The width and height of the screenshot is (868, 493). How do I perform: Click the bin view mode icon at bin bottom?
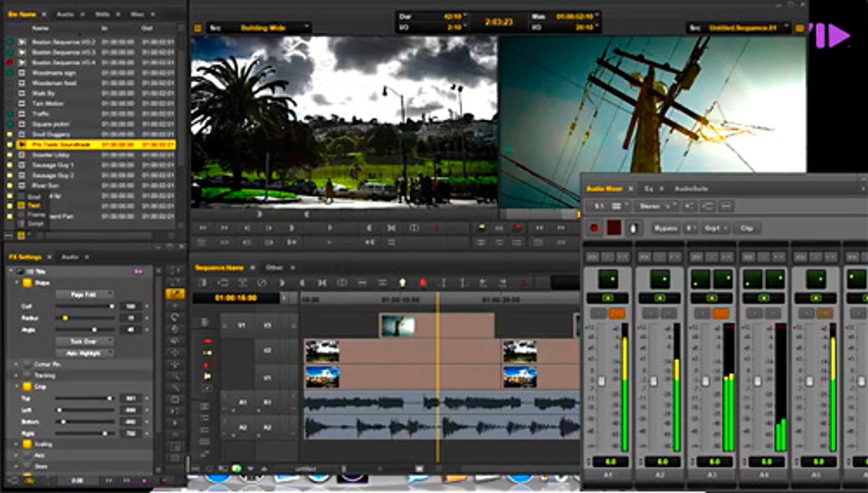[21, 235]
